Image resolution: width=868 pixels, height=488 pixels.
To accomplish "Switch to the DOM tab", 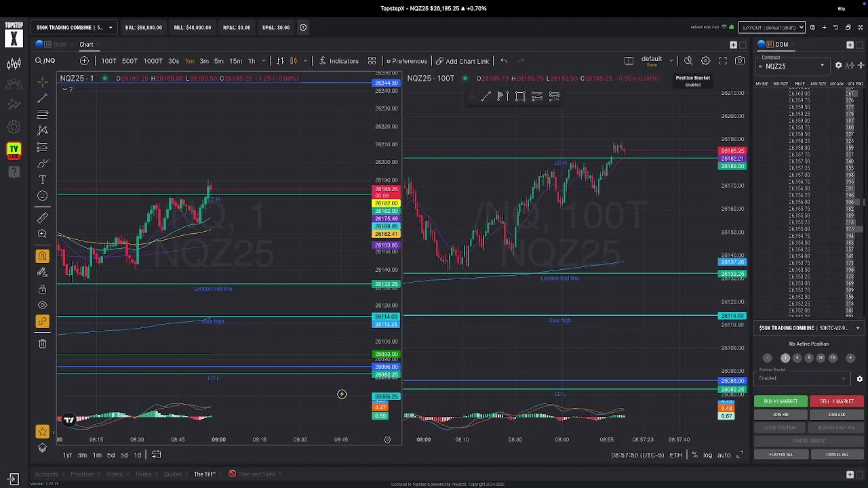I will tap(782, 45).
